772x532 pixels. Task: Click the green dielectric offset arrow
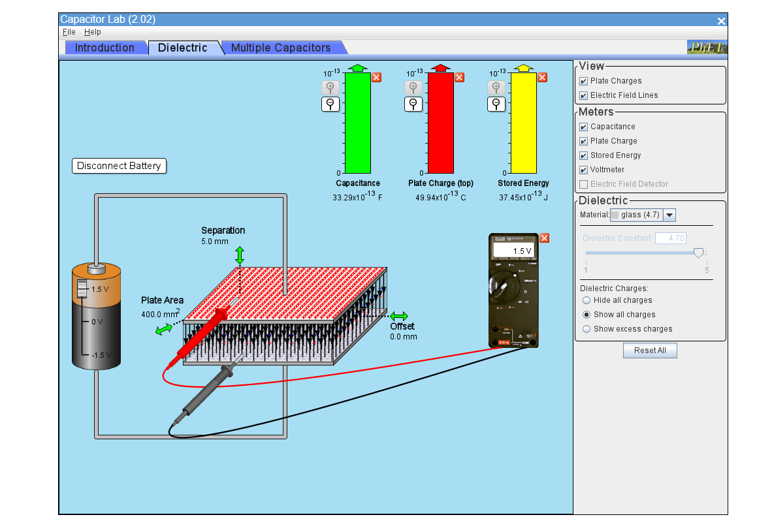pos(399,316)
